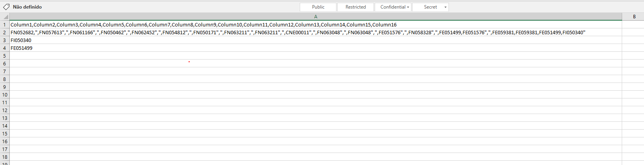Select row 2 header

pyautogui.click(x=5, y=32)
